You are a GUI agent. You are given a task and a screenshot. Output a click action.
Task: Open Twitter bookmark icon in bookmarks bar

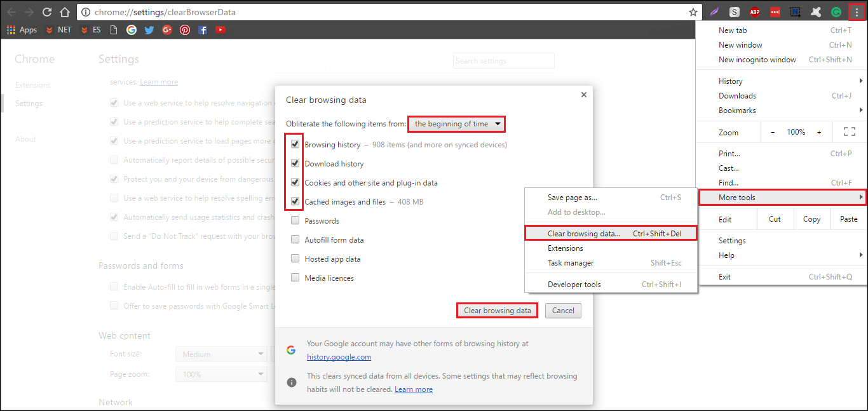149,30
